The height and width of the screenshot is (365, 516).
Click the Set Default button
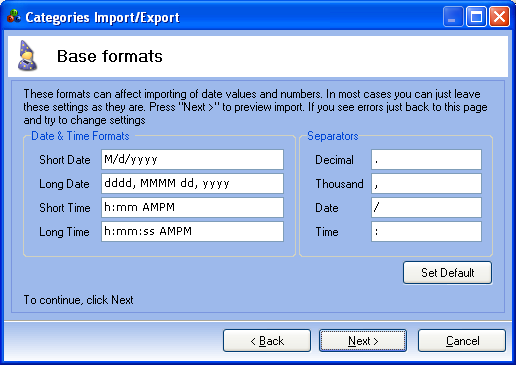coord(447,273)
